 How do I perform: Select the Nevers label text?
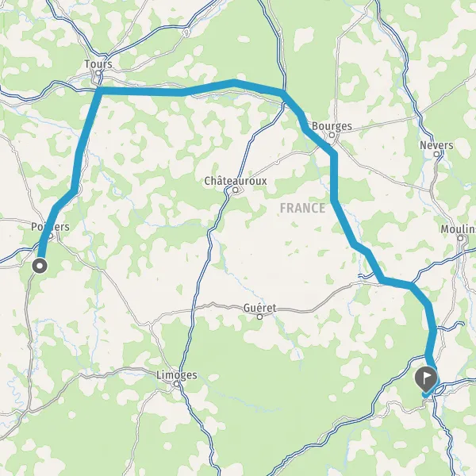coord(436,145)
